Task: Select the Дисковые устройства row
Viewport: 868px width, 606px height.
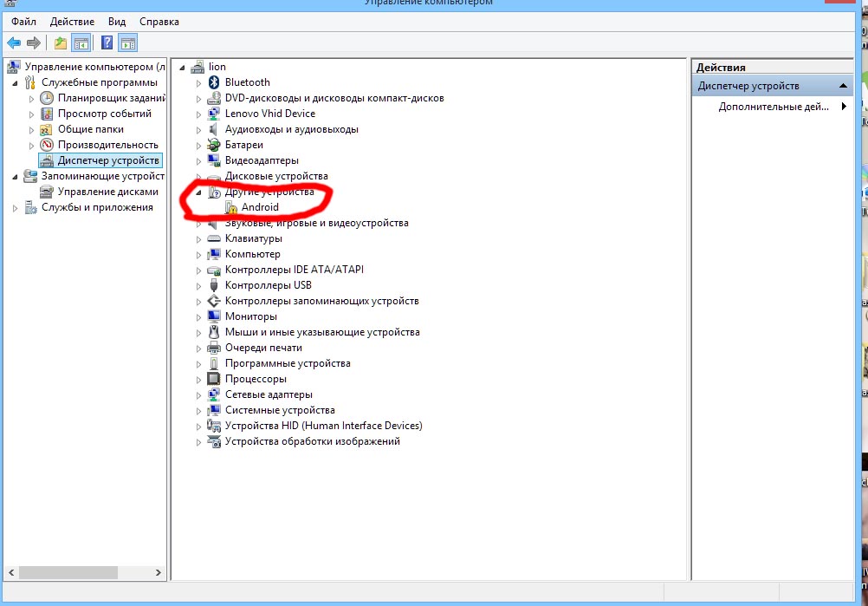Action: coord(276,176)
